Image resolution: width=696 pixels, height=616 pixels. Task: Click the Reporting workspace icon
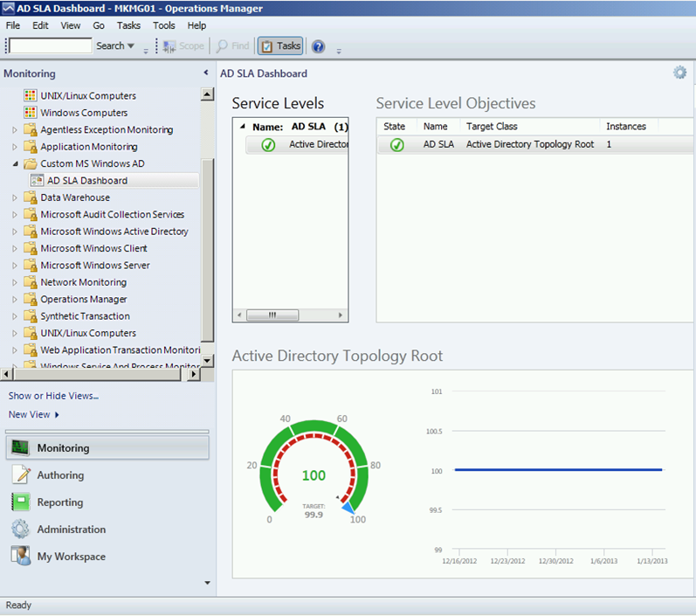pyautogui.click(x=21, y=502)
